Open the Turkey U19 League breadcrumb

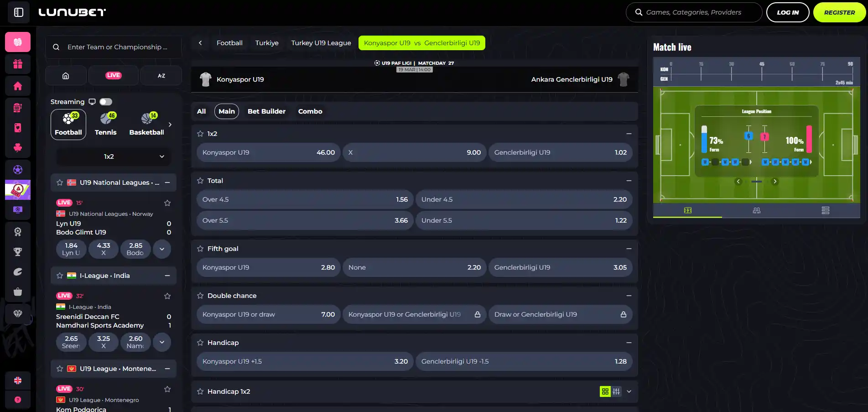(x=321, y=43)
